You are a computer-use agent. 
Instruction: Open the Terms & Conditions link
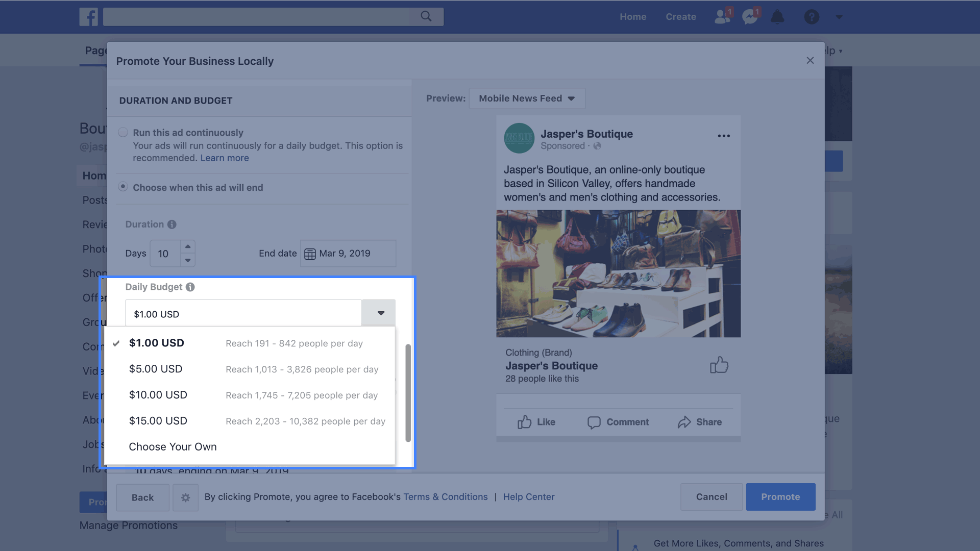point(446,497)
